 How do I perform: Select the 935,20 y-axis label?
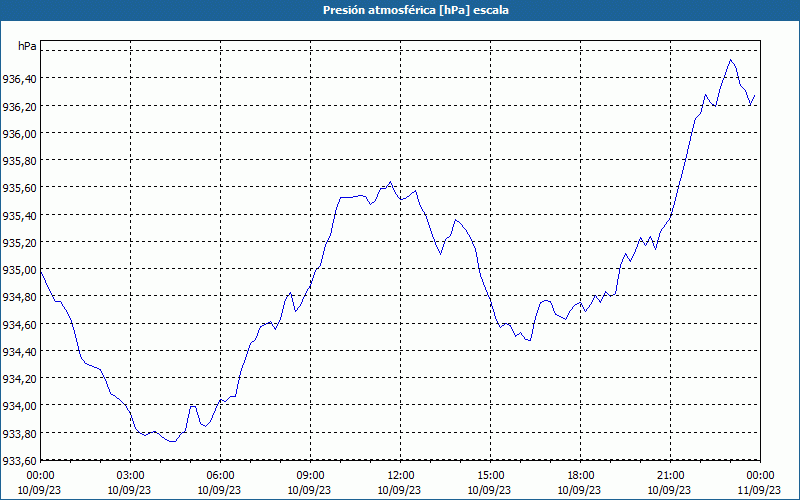[x=19, y=242]
